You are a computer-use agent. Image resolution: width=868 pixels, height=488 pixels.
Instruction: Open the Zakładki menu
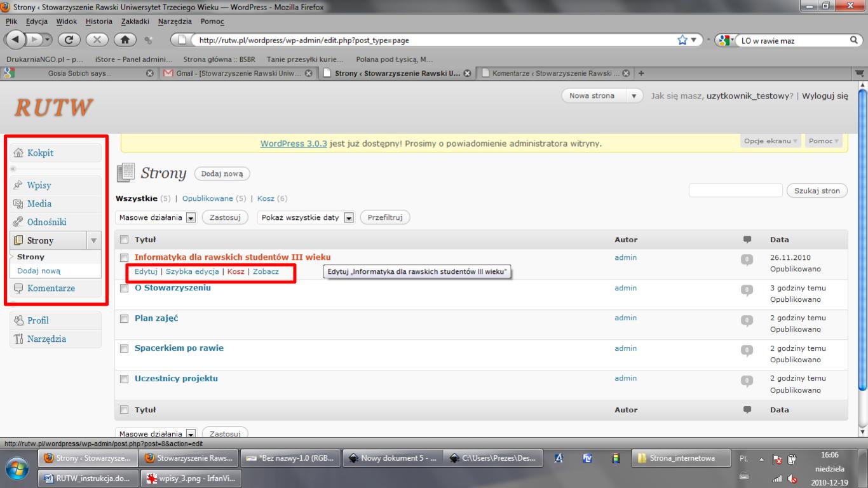tap(135, 21)
